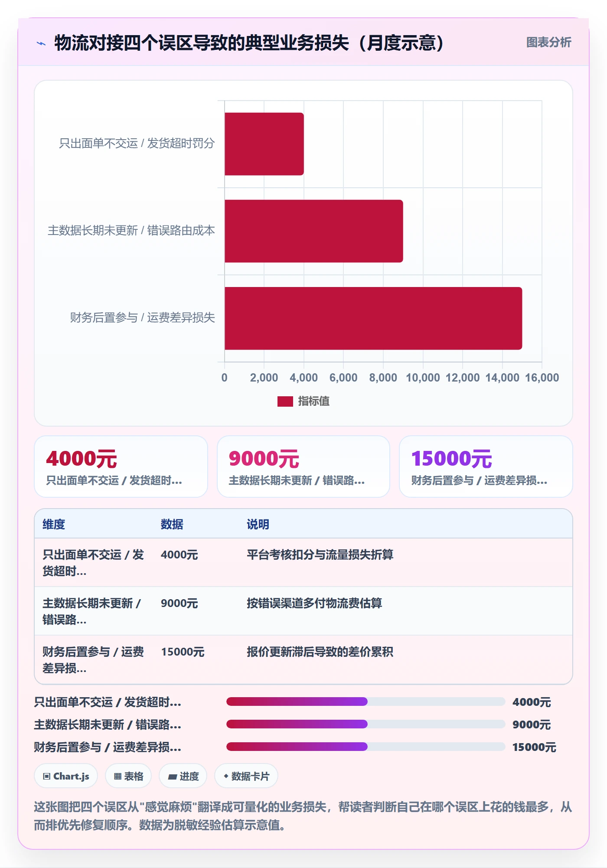Click the 图表分析 label in the header

[x=548, y=42]
